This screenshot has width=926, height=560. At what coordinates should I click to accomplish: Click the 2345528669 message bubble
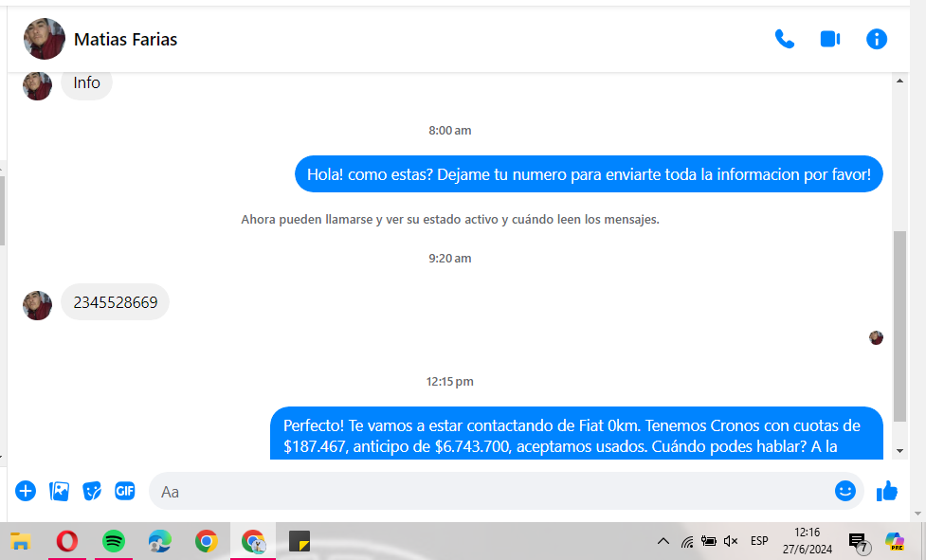click(115, 302)
